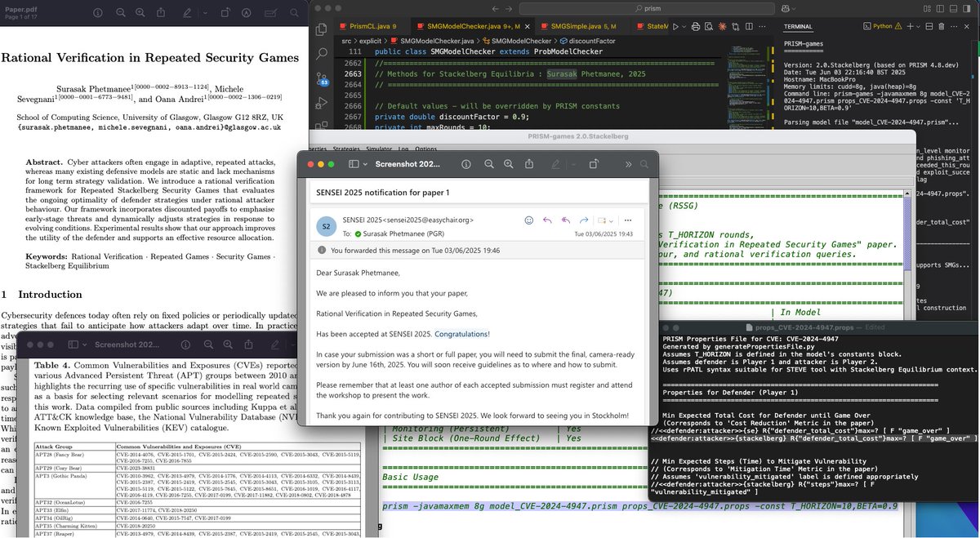
Task: Zoom in on the Table 4 Preview window
Action: tap(228, 345)
